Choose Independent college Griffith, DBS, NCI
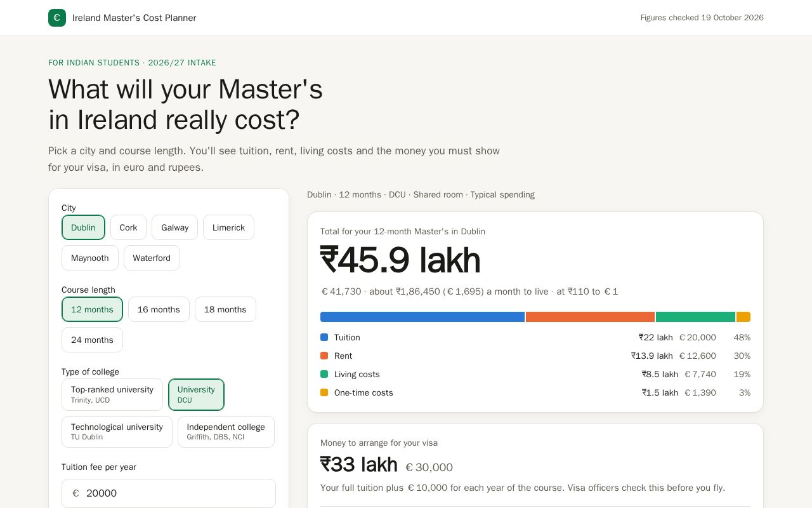The image size is (812, 508). click(226, 432)
